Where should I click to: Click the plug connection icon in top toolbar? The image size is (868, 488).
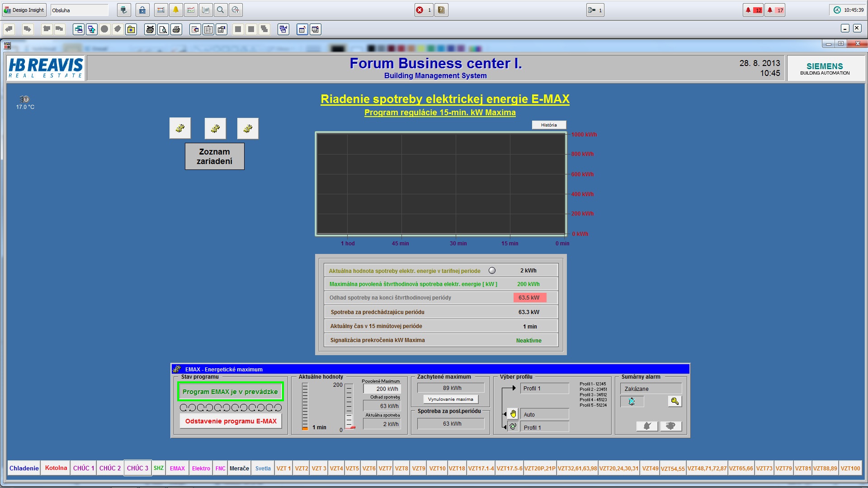tap(124, 10)
